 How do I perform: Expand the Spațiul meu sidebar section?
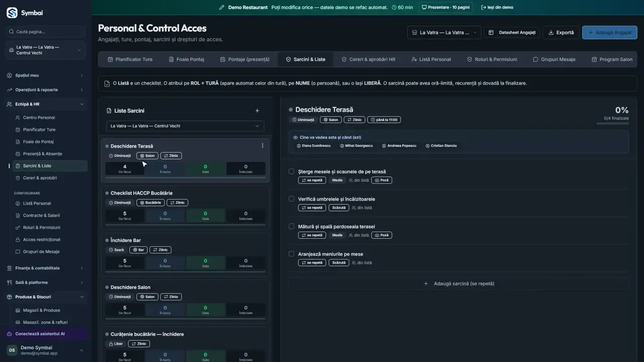click(46, 75)
